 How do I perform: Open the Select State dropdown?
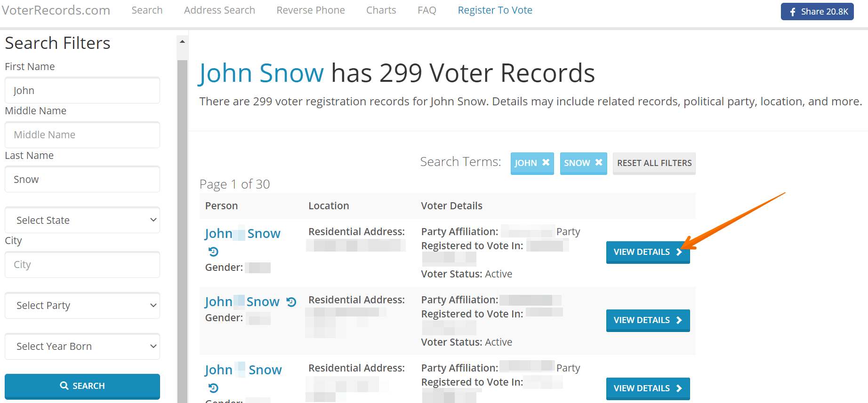point(82,220)
